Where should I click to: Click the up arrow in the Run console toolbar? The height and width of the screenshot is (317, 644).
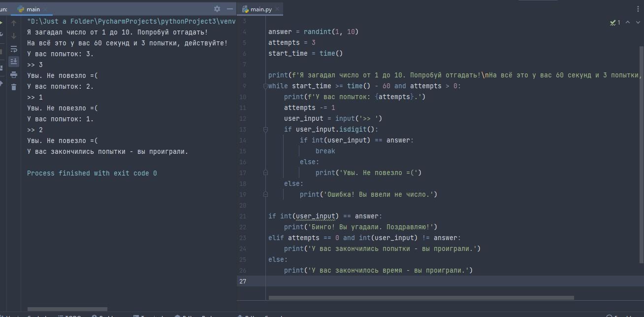14,23
